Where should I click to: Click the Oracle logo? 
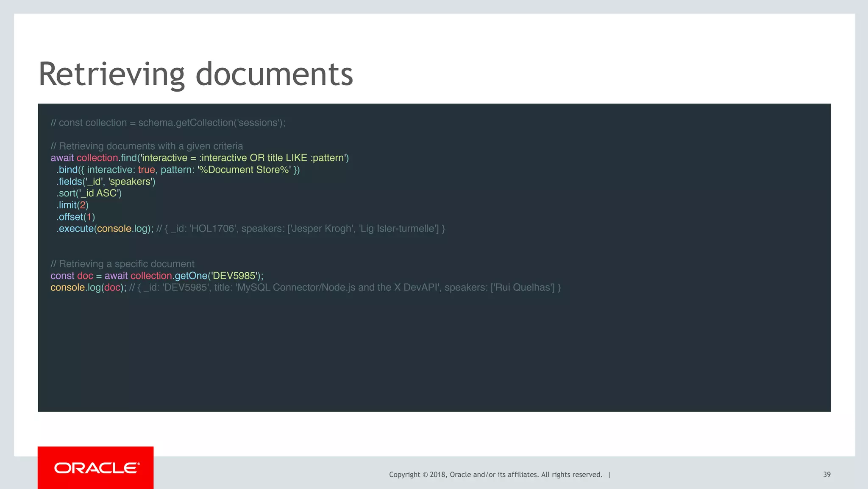pyautogui.click(x=97, y=468)
